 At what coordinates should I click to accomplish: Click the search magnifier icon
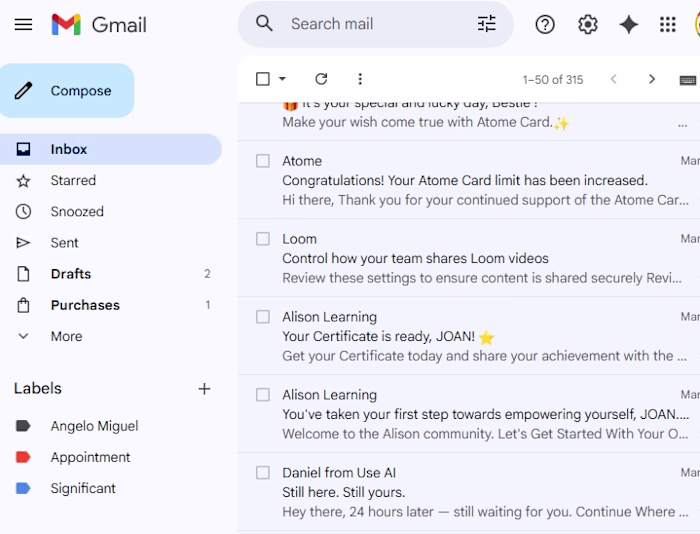click(264, 23)
